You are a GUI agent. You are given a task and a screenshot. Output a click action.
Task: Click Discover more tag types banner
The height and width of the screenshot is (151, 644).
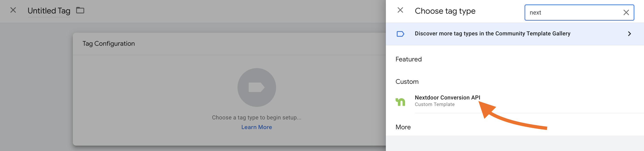pos(492,34)
